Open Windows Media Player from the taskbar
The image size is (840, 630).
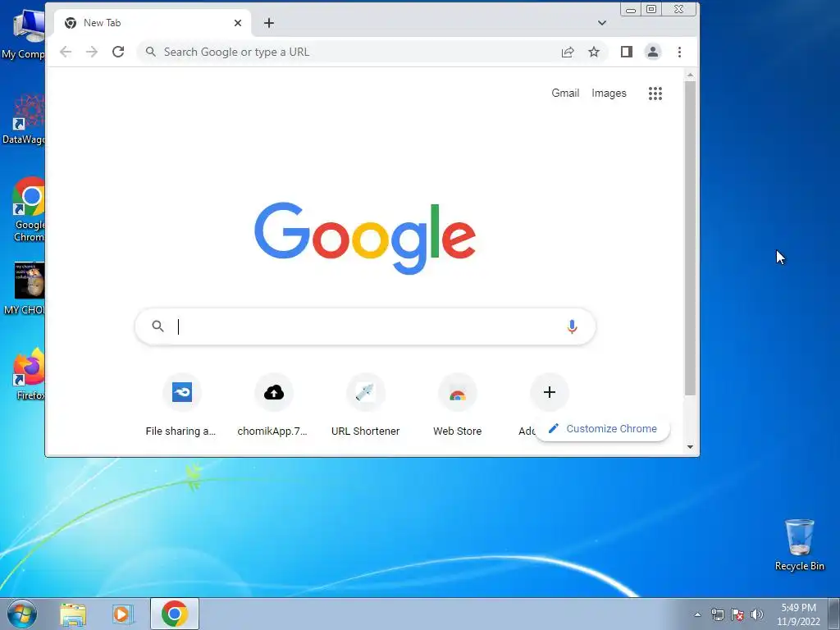click(123, 614)
